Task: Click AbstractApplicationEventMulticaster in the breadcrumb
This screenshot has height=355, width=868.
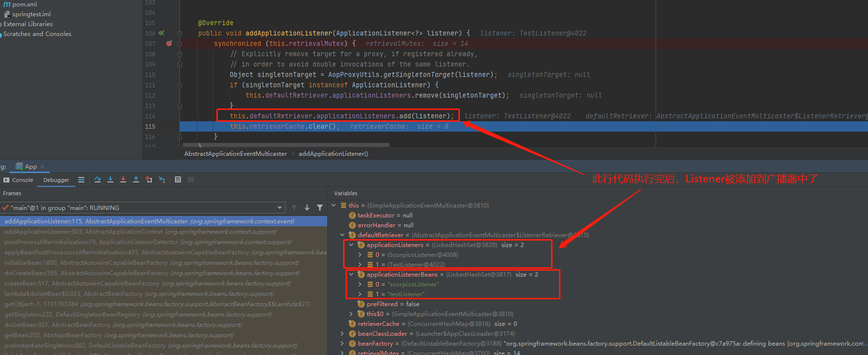Action: point(236,154)
